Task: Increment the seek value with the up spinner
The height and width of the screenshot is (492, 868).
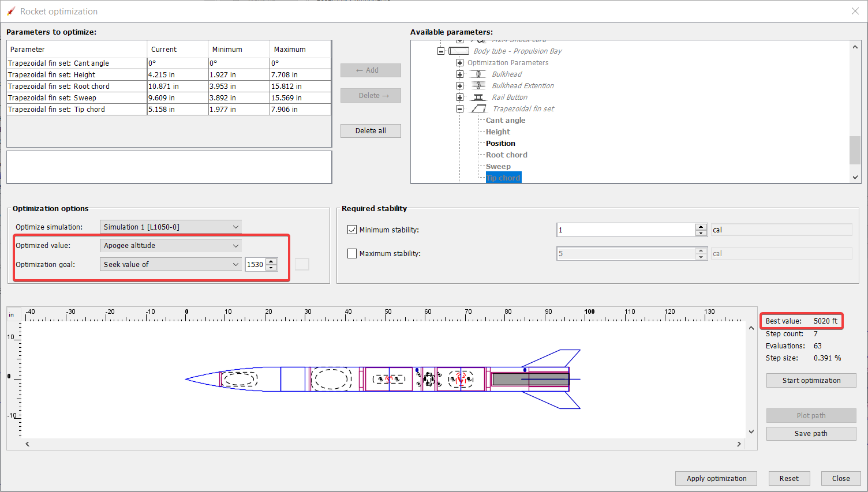Action: [x=271, y=261]
